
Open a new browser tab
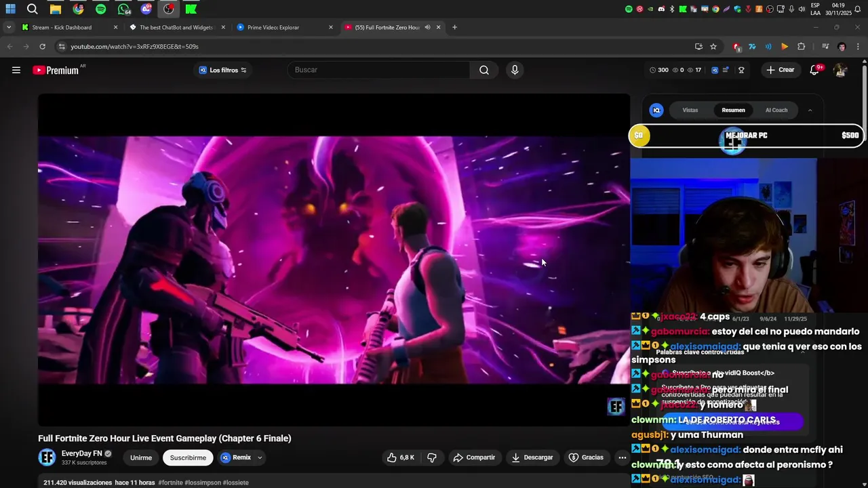point(454,28)
